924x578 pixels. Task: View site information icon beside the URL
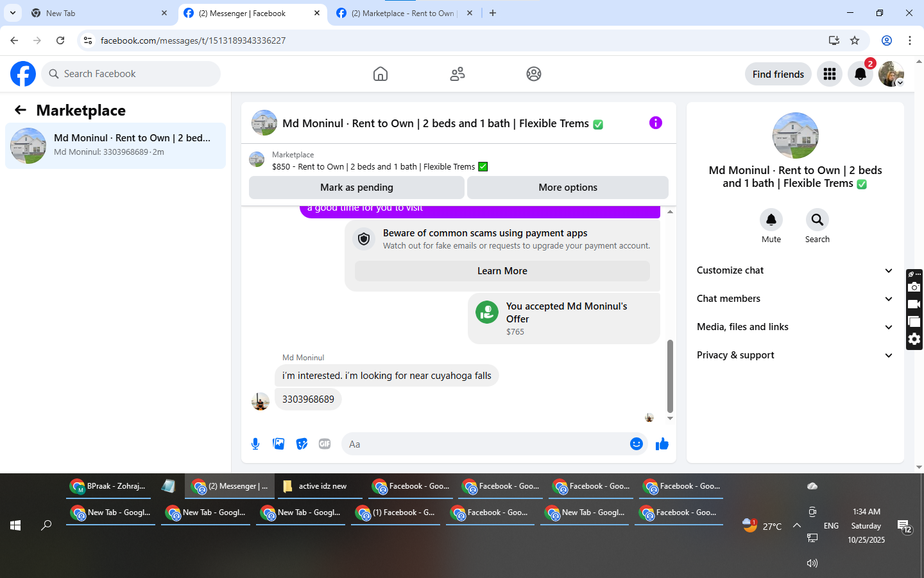point(88,40)
